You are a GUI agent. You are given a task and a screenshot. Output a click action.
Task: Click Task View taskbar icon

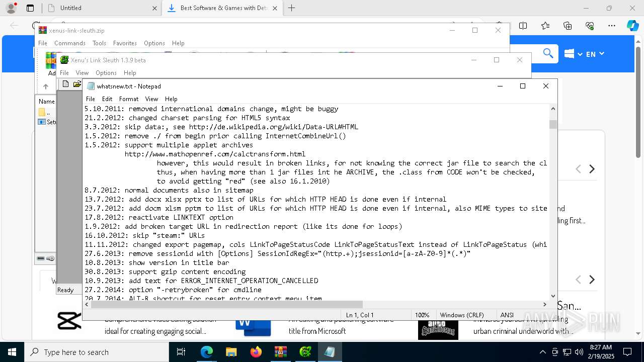[182, 352]
